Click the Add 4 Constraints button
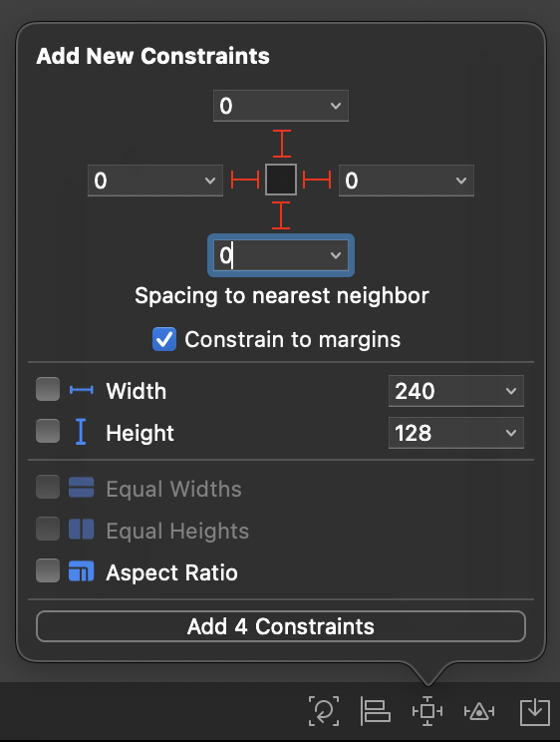Image resolution: width=560 pixels, height=742 pixels. pyautogui.click(x=281, y=626)
